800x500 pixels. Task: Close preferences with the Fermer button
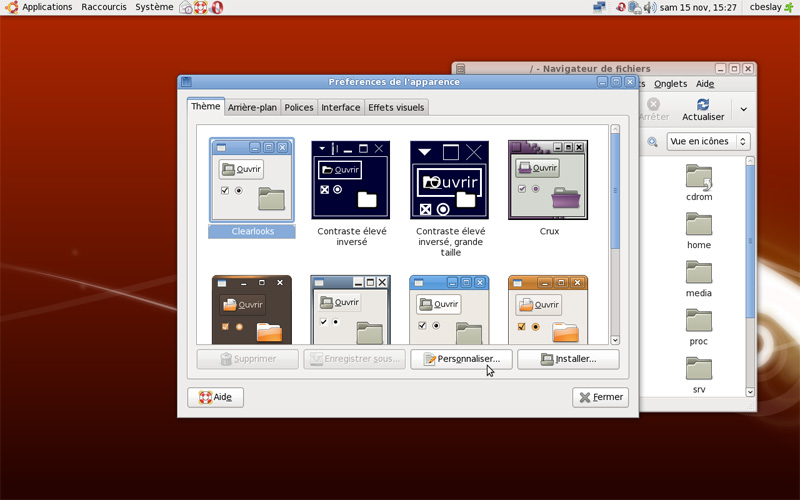[601, 397]
